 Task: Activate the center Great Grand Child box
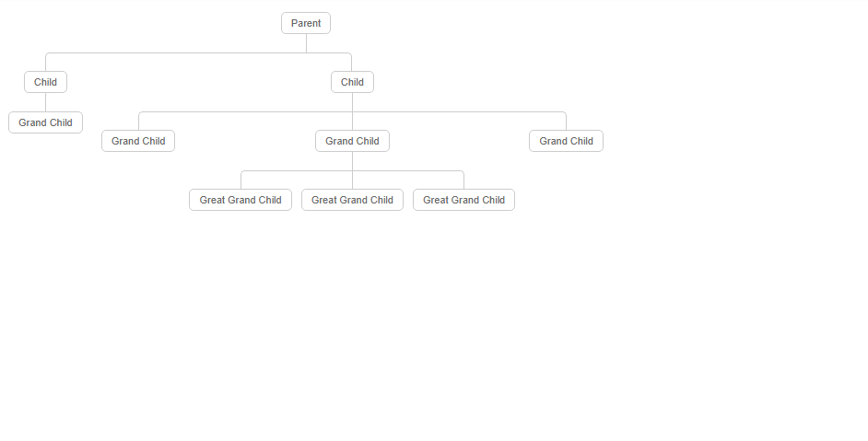(x=352, y=200)
